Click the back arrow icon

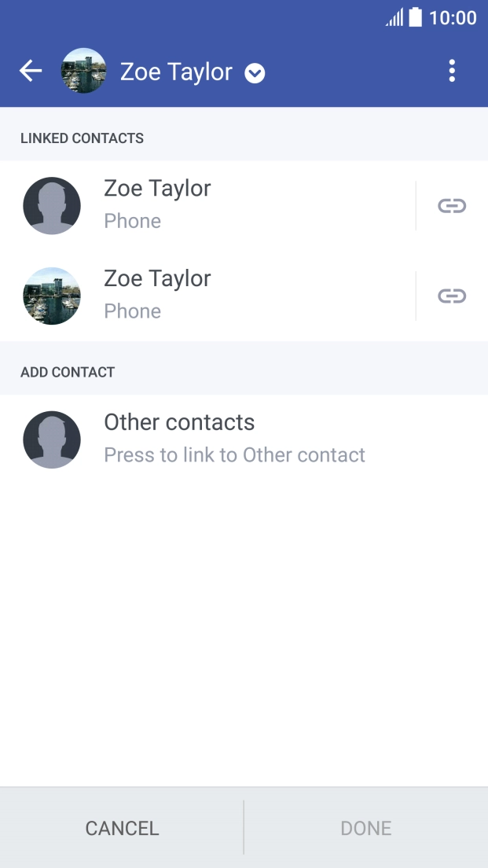pos(31,71)
